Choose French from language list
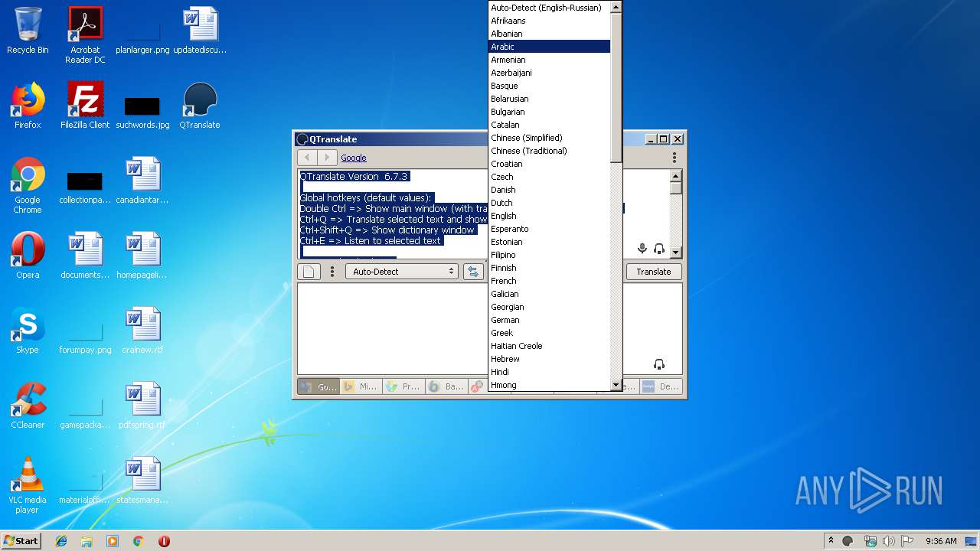The width and height of the screenshot is (980, 551). pyautogui.click(x=549, y=281)
